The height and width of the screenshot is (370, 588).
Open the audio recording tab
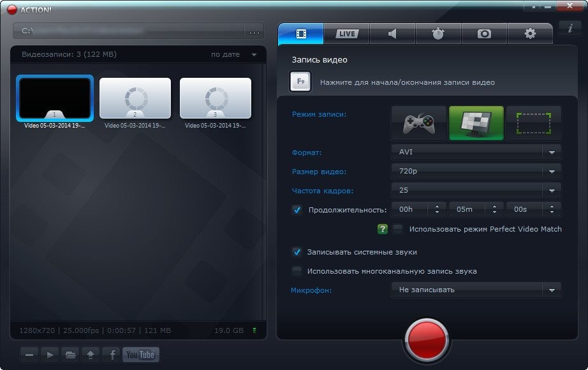[x=392, y=34]
